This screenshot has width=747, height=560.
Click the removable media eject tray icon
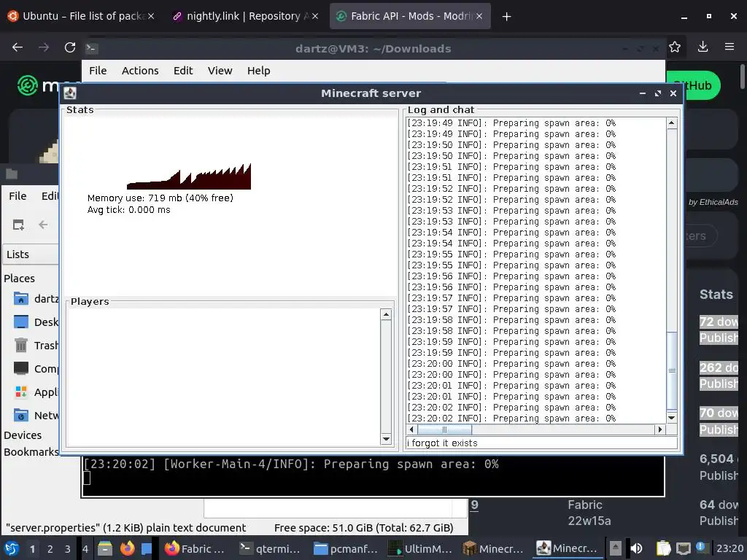click(615, 548)
